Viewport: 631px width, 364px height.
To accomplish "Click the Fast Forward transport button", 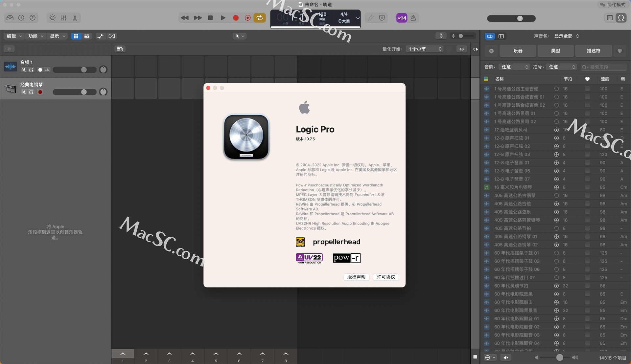I will click(x=198, y=18).
